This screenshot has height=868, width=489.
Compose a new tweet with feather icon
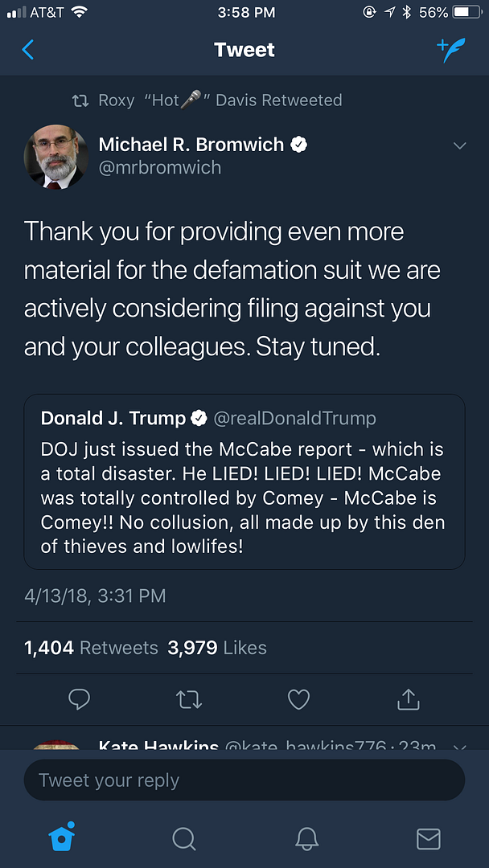click(x=451, y=50)
